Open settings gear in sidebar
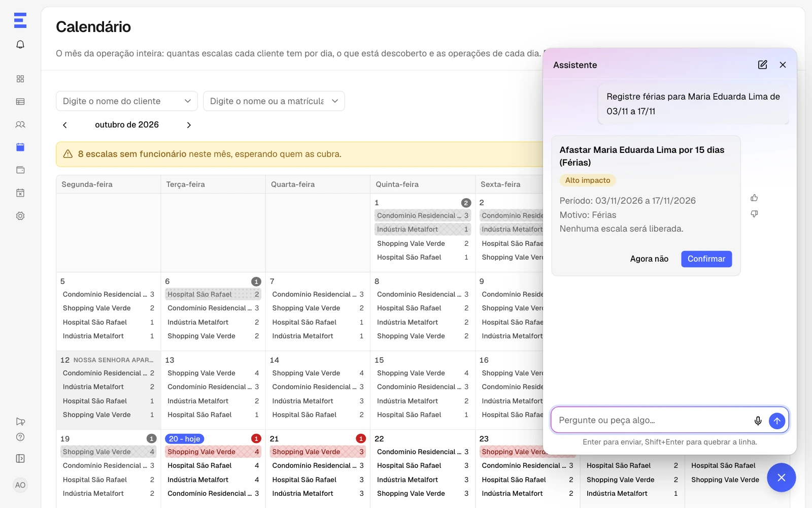Viewport: 812px width, 508px height. click(20, 216)
